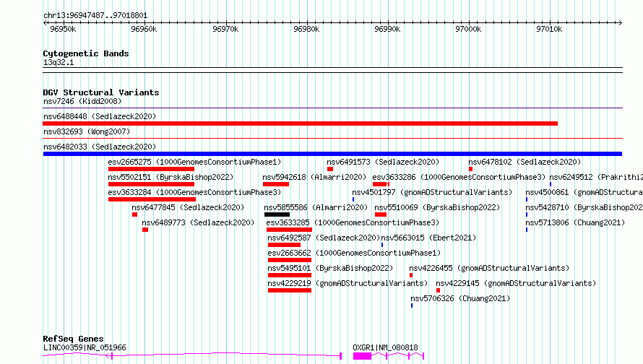Open variant nsv5663015 (Ebert2021)
Image resolution: width=643 pixels, height=364 pixels.
pyautogui.click(x=428, y=238)
